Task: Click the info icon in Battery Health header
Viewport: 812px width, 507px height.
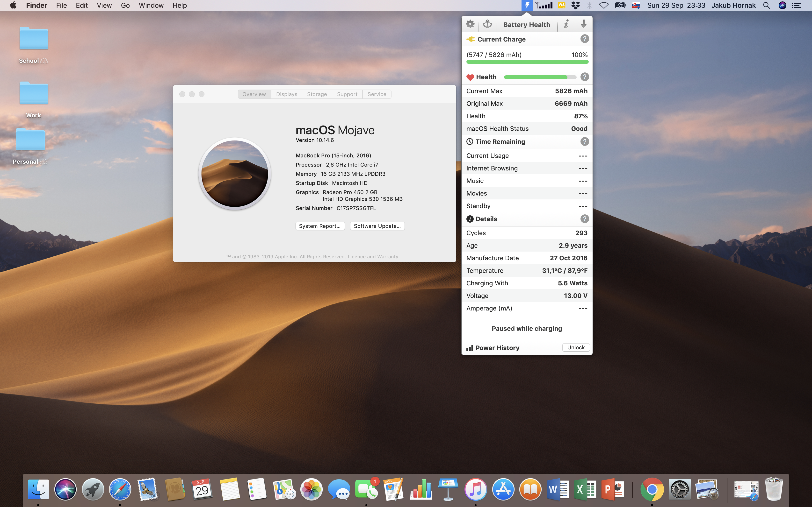Action: coord(566,24)
